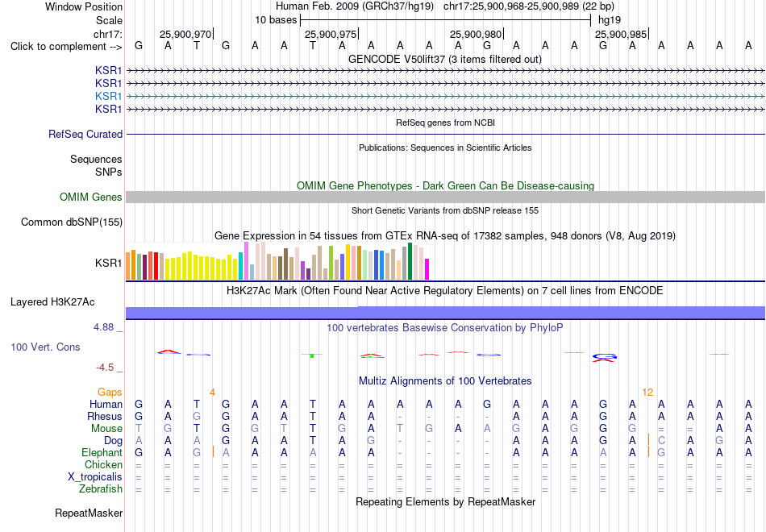The width and height of the screenshot is (766, 532).
Task: Click the Gaps row label
Action: 110,393
